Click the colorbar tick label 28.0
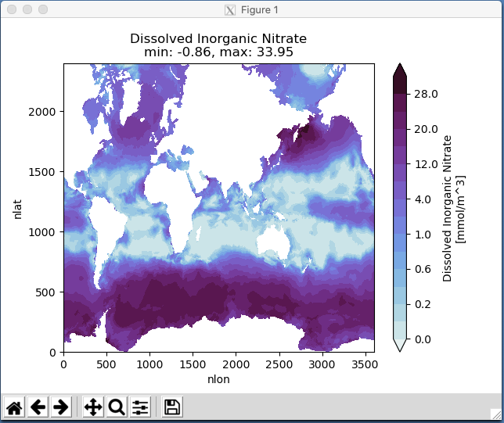Image resolution: width=504 pixels, height=423 pixels. [426, 94]
